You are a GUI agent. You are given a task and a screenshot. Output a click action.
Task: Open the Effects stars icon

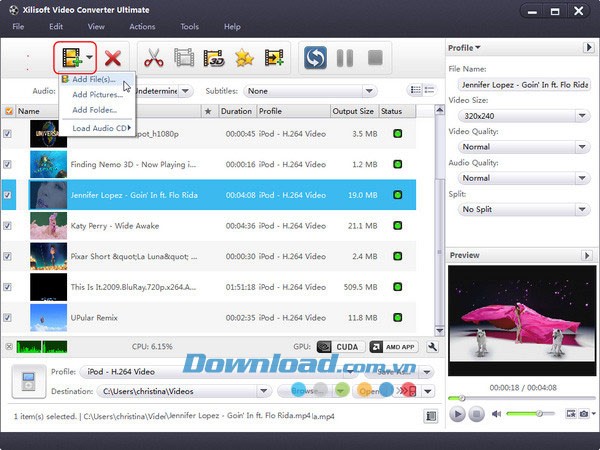pyautogui.click(x=244, y=58)
